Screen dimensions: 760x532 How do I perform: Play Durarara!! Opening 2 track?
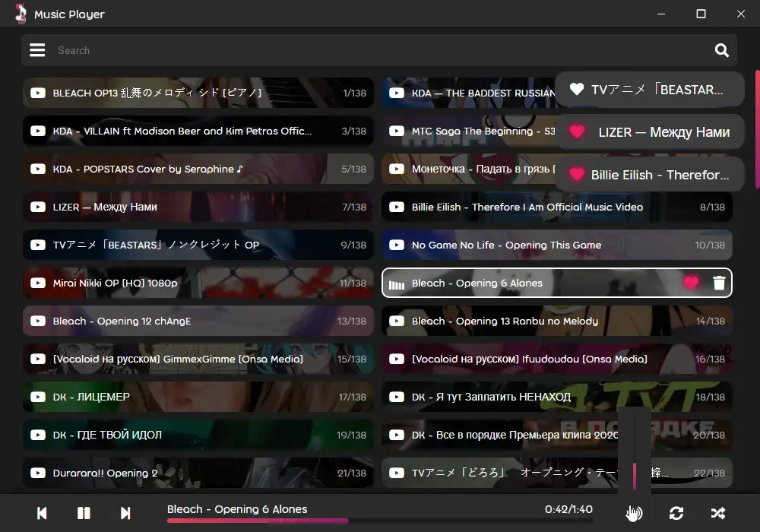click(198, 473)
